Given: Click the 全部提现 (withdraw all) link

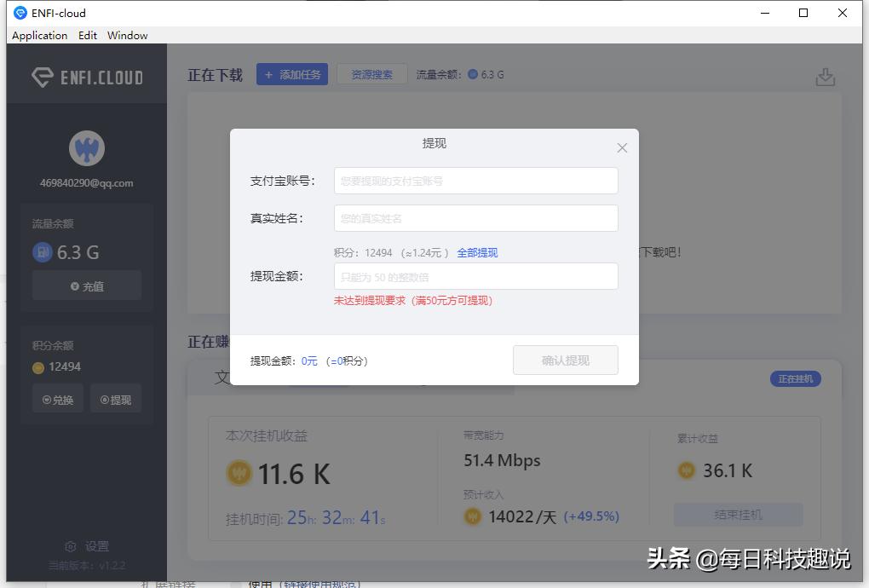Looking at the screenshot, I should point(477,252).
